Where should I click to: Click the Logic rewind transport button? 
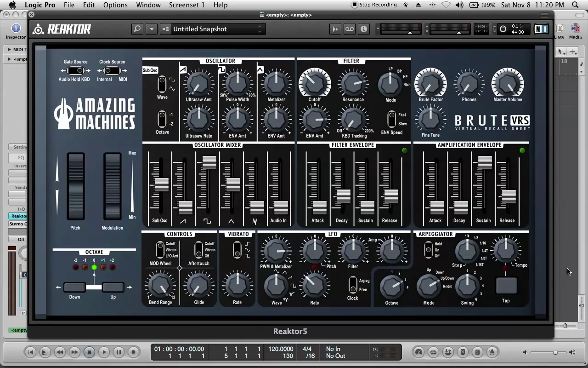60,352
